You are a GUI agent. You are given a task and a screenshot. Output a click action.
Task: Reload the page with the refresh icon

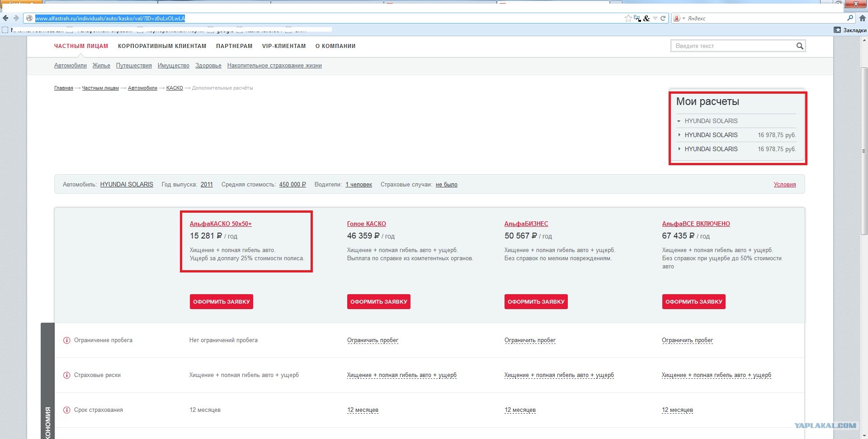(x=663, y=18)
